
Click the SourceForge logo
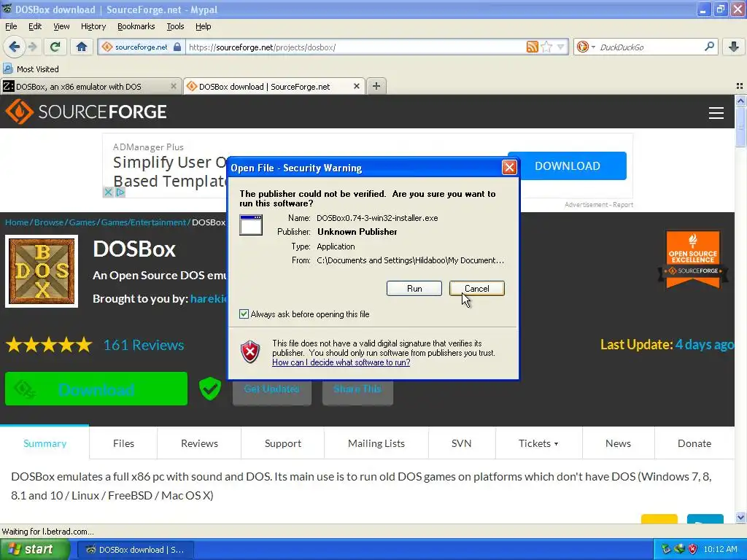coord(86,112)
